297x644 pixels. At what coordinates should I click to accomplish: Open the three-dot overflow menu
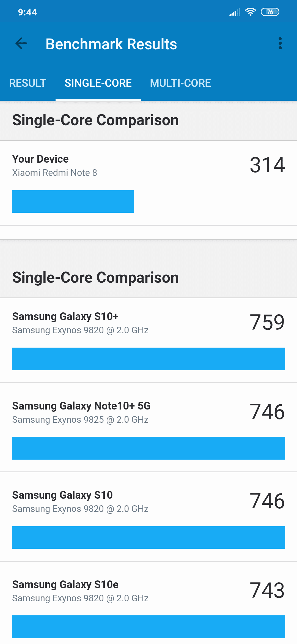tap(280, 43)
